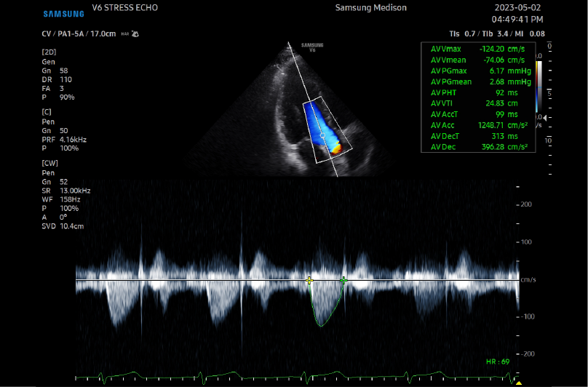
Task: Select the AV Acc 1248.71 cm/s² row
Action: (480, 125)
